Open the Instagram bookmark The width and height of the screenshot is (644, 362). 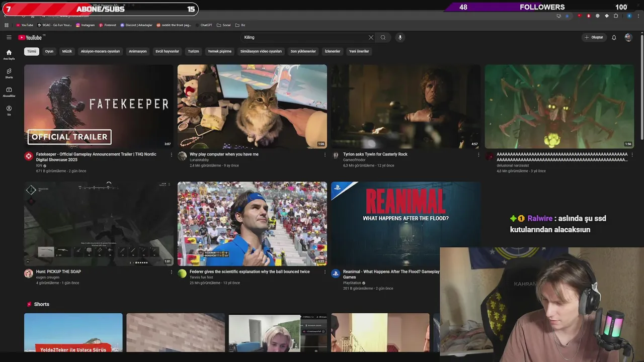click(x=85, y=25)
